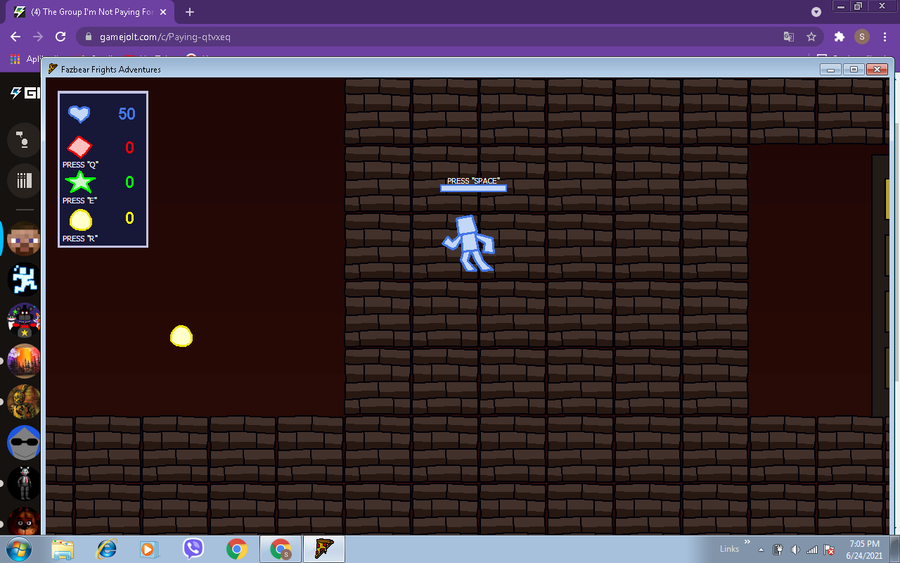Click the gamejolt.com address bar
The width and height of the screenshot is (900, 563).
pos(449,37)
